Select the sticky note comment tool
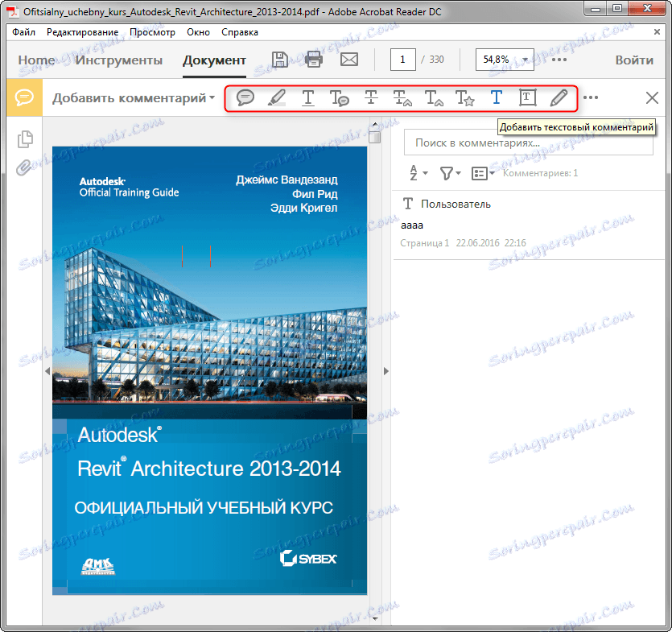 pos(245,97)
